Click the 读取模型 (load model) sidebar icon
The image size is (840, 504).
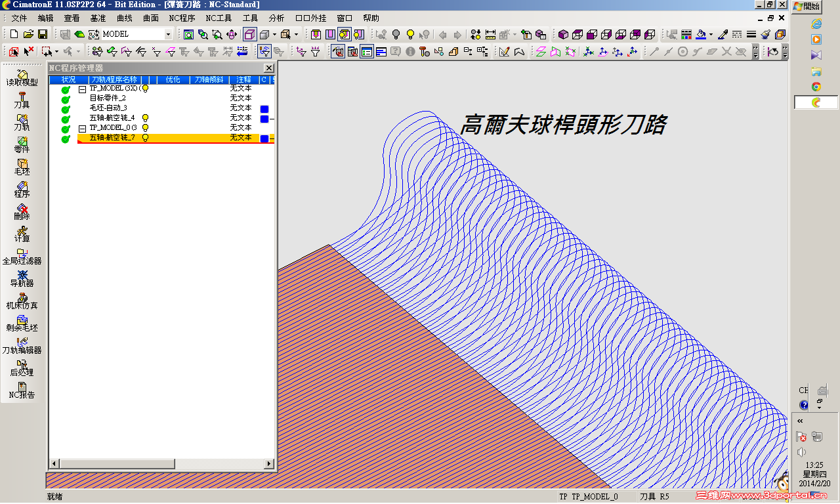(22, 77)
